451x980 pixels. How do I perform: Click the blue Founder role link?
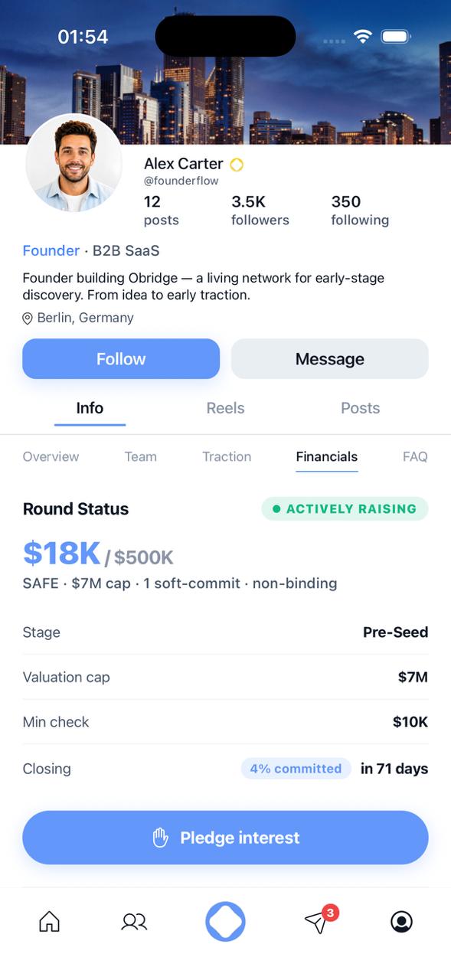pos(51,250)
